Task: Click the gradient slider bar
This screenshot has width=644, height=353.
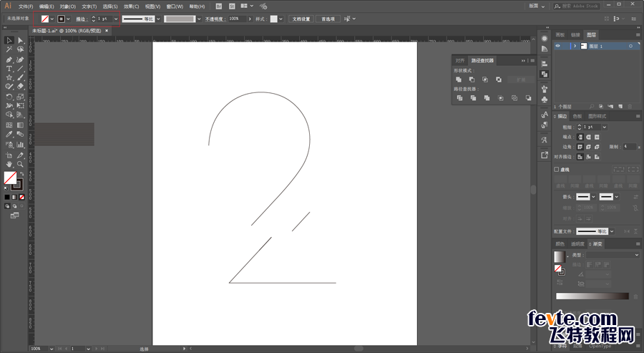Action: pyautogui.click(x=592, y=296)
